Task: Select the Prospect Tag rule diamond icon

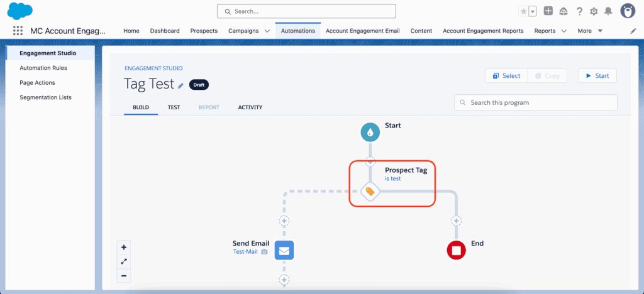Action: [x=370, y=192]
